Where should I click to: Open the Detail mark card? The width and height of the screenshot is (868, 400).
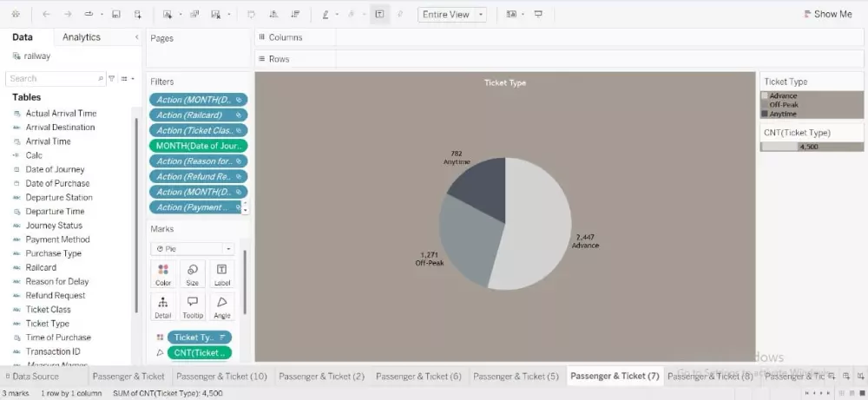click(163, 306)
